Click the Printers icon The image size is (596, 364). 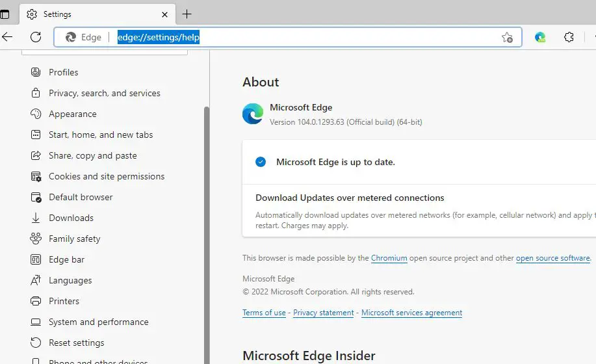(x=36, y=301)
